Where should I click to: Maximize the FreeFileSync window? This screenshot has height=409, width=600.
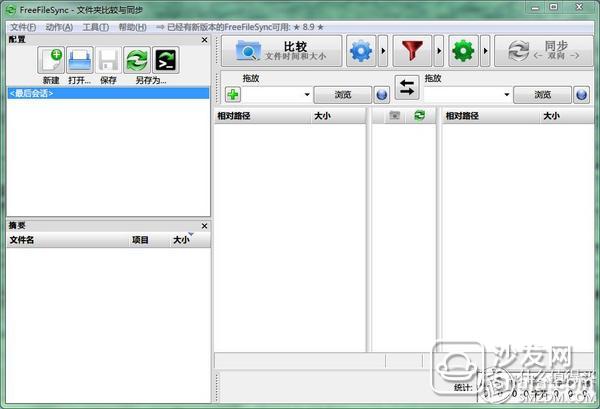[x=554, y=7]
